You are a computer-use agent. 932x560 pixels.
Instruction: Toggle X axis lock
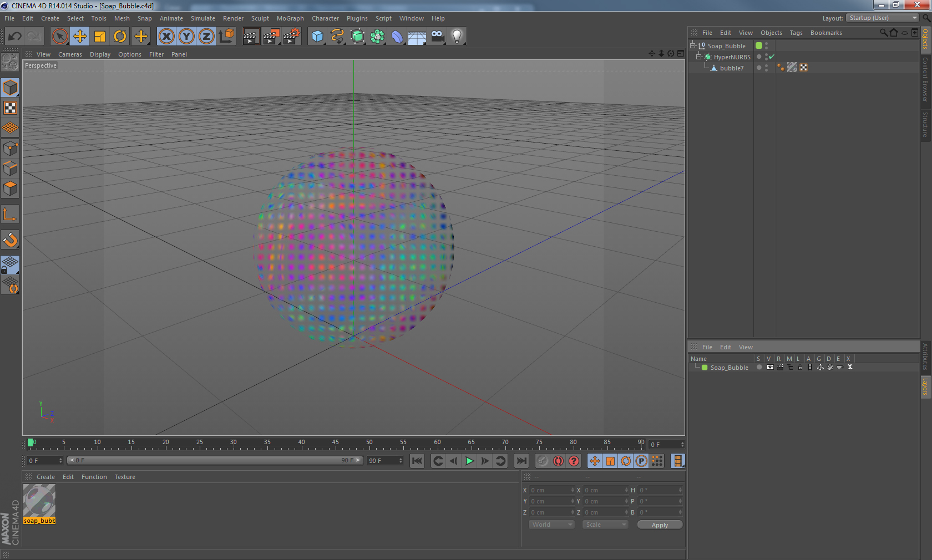pyautogui.click(x=166, y=37)
